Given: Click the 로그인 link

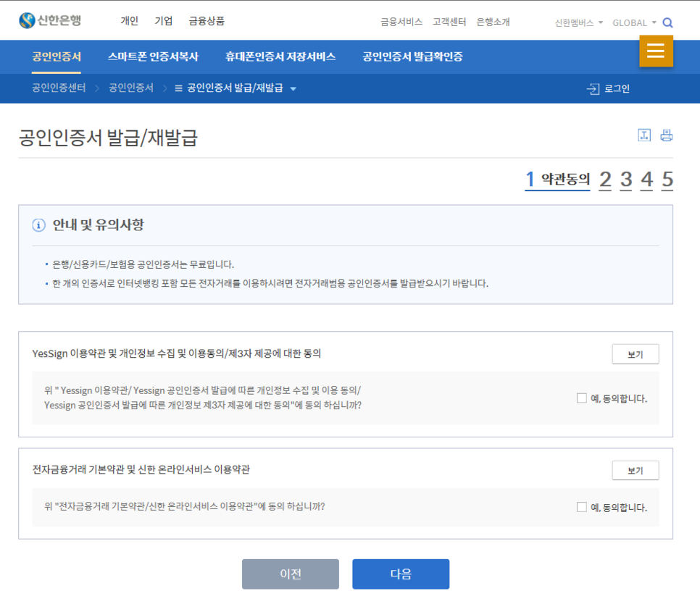Looking at the screenshot, I should pyautogui.click(x=617, y=89).
